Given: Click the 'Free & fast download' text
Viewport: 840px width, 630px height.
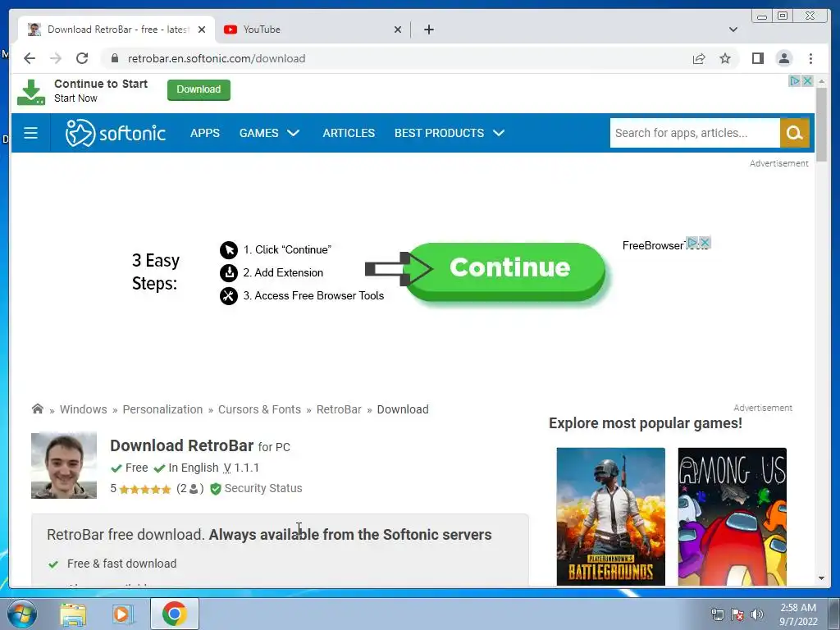Looking at the screenshot, I should click(121, 564).
